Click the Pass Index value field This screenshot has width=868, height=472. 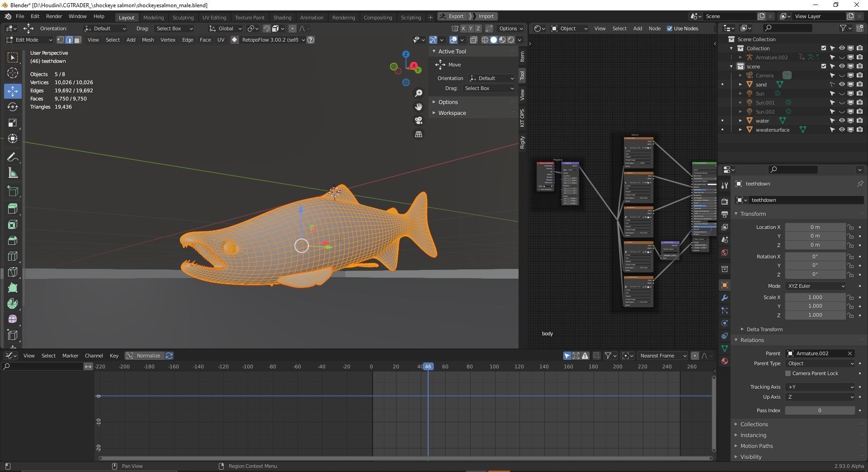pyautogui.click(x=820, y=410)
